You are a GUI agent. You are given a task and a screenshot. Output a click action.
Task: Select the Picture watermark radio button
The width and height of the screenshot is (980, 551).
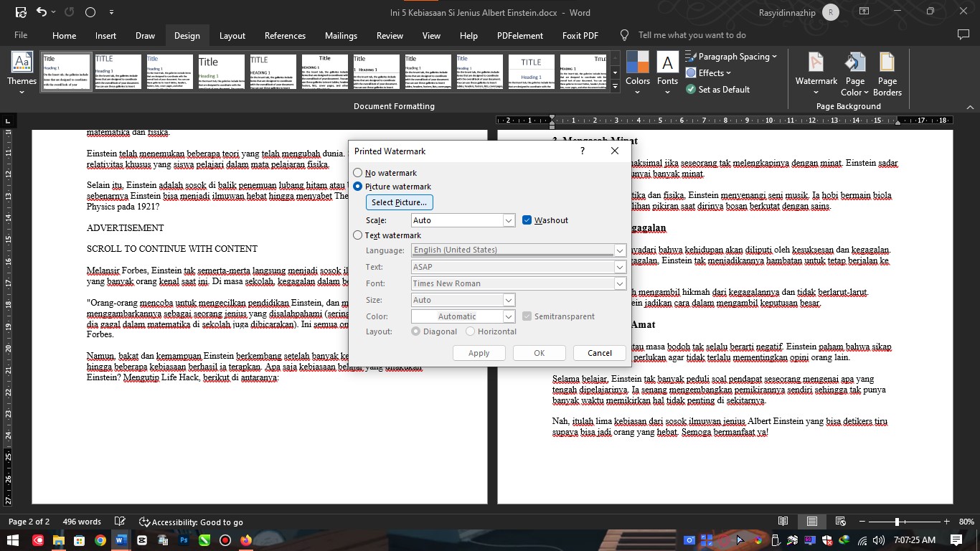coord(357,187)
